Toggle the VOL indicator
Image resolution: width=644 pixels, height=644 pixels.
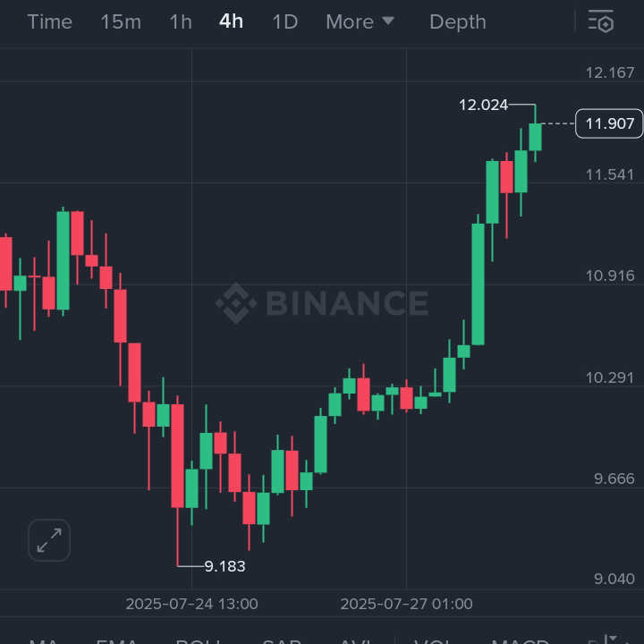432,640
